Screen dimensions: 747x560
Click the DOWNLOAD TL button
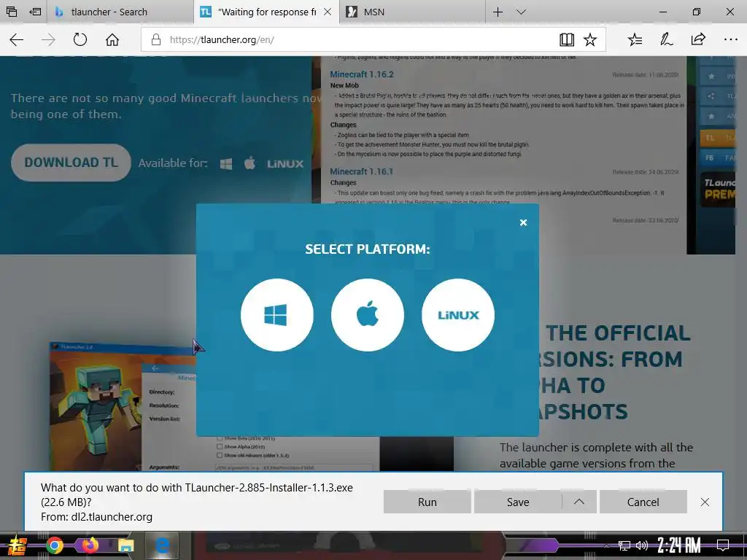71,163
